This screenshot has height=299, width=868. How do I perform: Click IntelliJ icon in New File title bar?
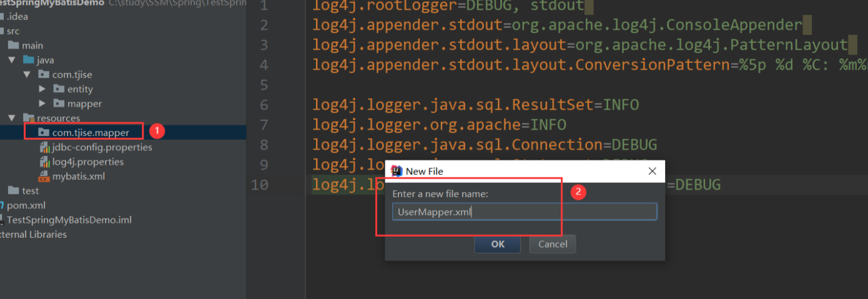tap(395, 170)
